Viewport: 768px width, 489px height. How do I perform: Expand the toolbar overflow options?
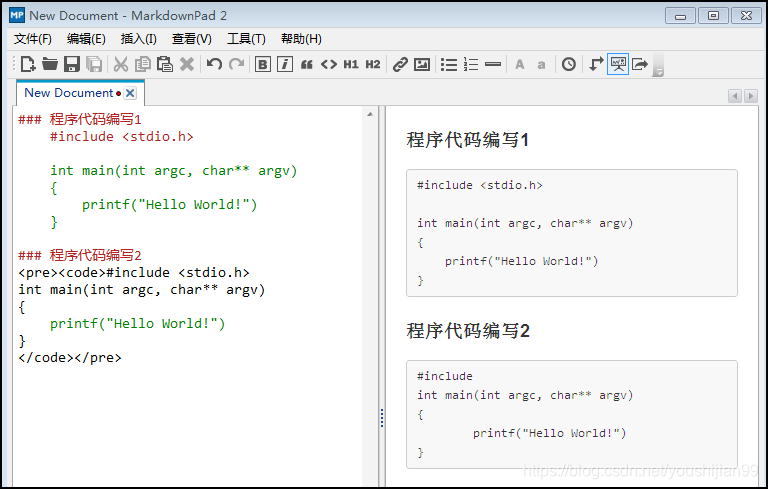658,66
